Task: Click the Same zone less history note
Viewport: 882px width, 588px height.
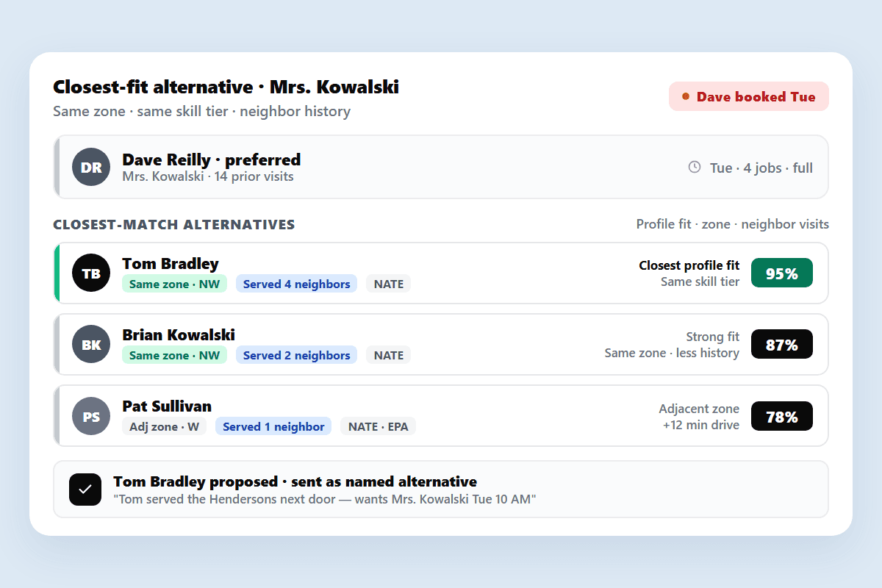Action: pos(672,353)
